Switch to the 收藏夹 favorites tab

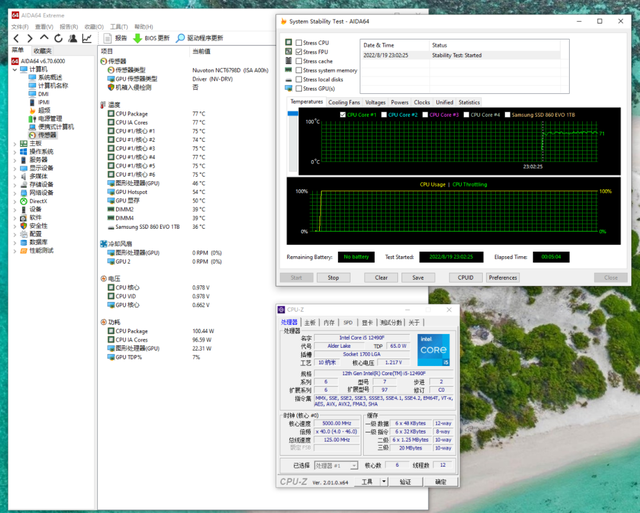(42, 51)
